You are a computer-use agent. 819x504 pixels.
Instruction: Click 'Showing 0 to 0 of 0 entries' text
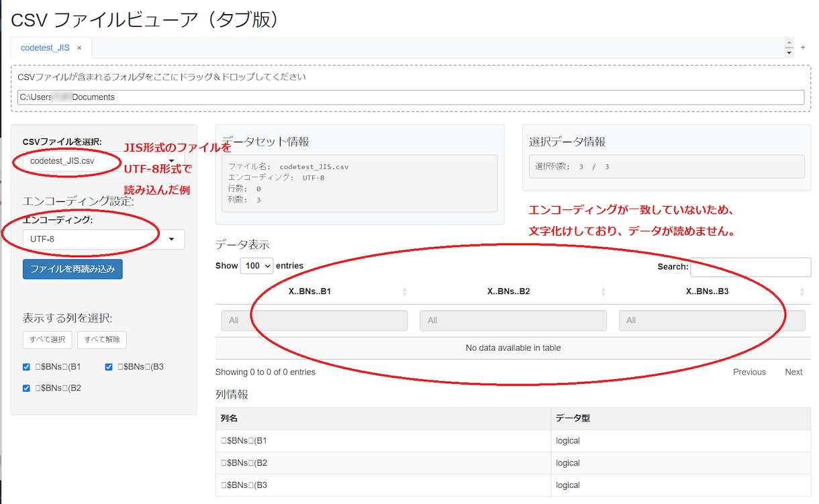[x=265, y=372]
